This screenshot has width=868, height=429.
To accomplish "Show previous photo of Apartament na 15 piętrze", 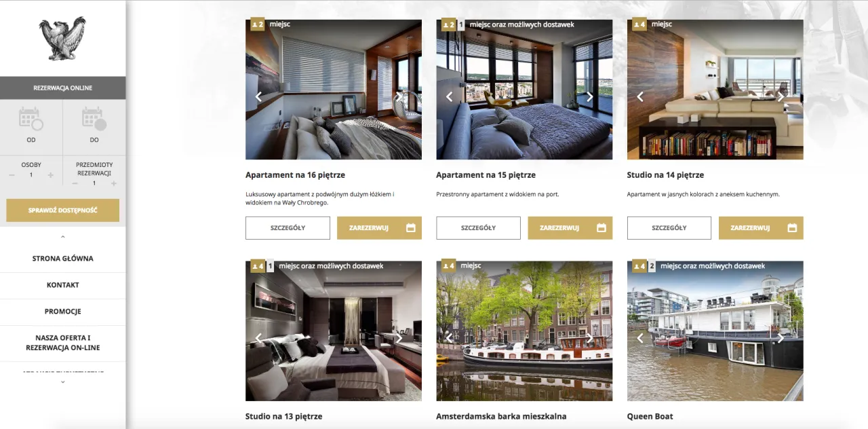I will 449,96.
